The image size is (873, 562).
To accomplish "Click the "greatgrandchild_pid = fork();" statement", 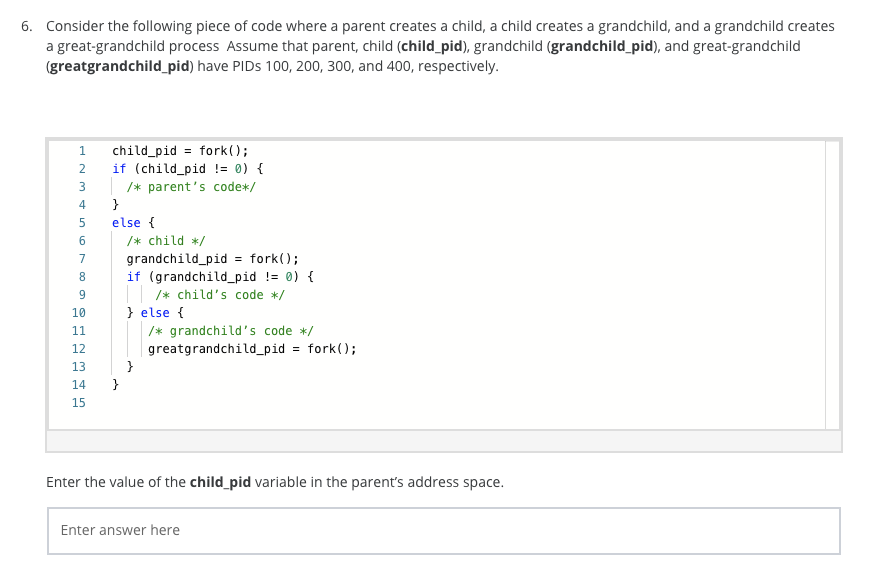I will pyautogui.click(x=252, y=349).
